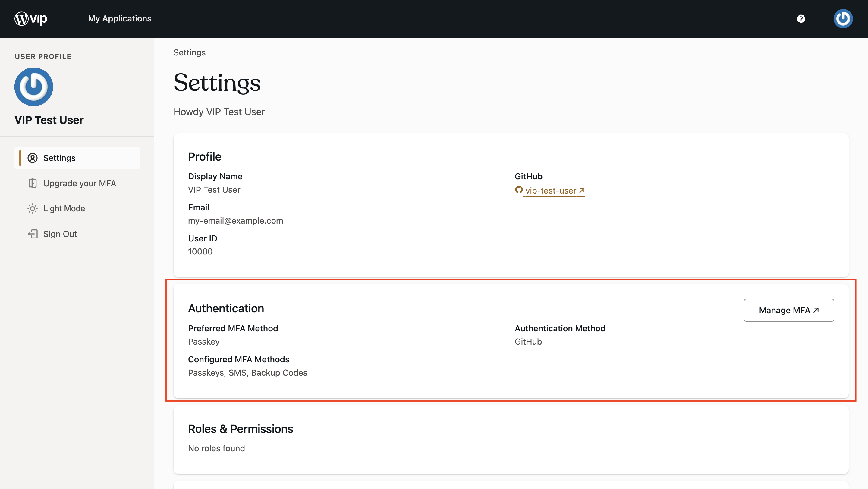Open the help question mark icon
Viewport: 868px width, 489px height.
tap(801, 19)
